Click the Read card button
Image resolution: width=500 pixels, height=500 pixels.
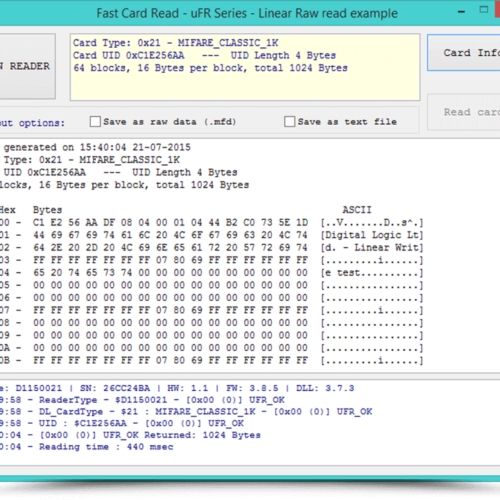(464, 112)
